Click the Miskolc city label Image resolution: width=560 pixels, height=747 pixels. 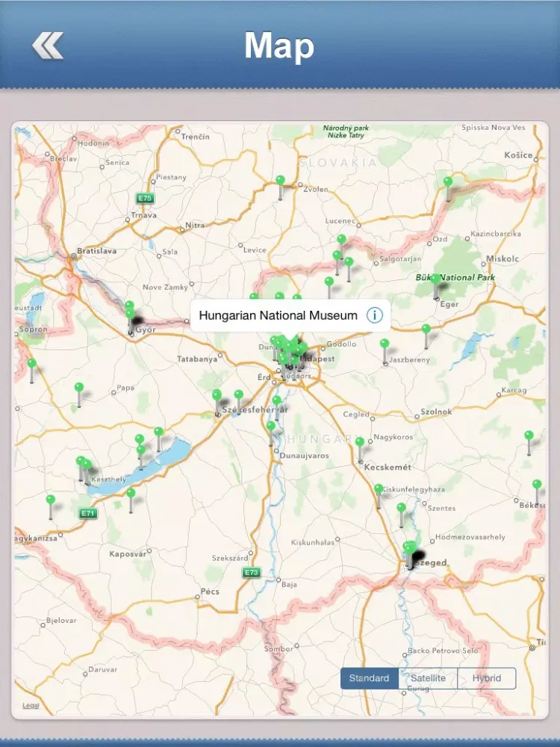click(x=503, y=258)
